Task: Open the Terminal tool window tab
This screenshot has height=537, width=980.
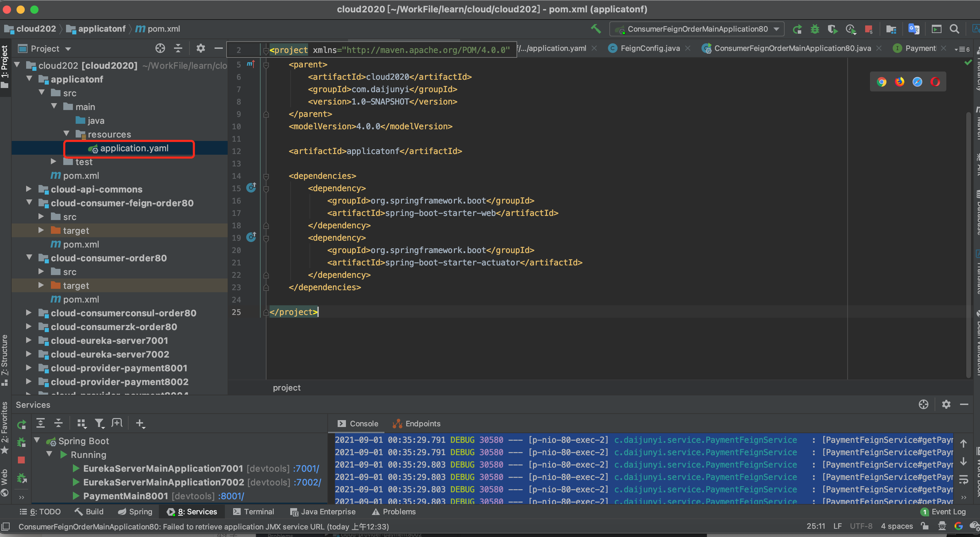Action: click(253, 512)
